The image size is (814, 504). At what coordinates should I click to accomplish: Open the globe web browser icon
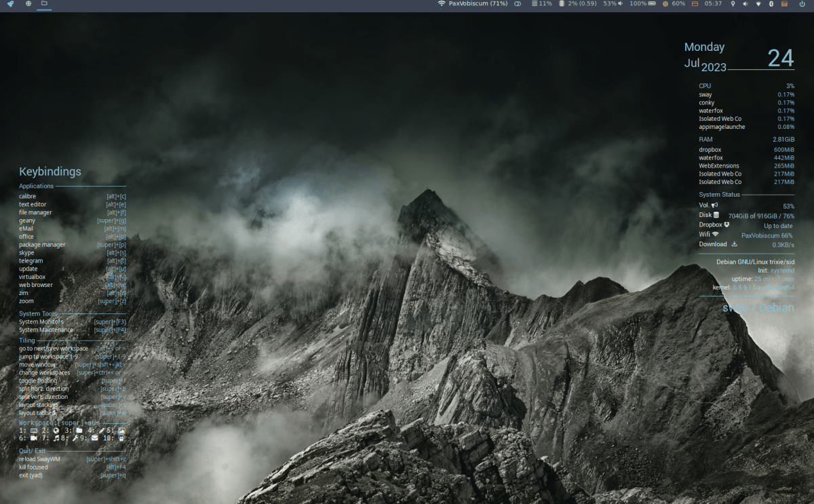tap(28, 4)
